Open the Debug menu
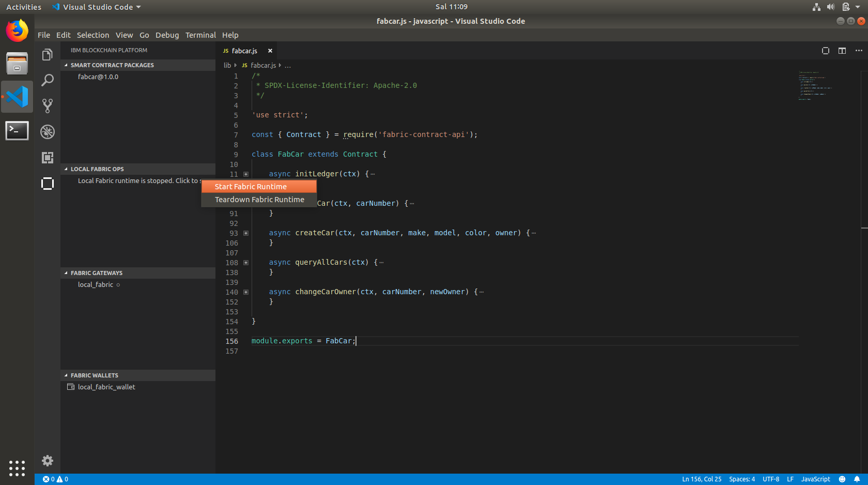Viewport: 868px width, 485px height. pyautogui.click(x=167, y=35)
